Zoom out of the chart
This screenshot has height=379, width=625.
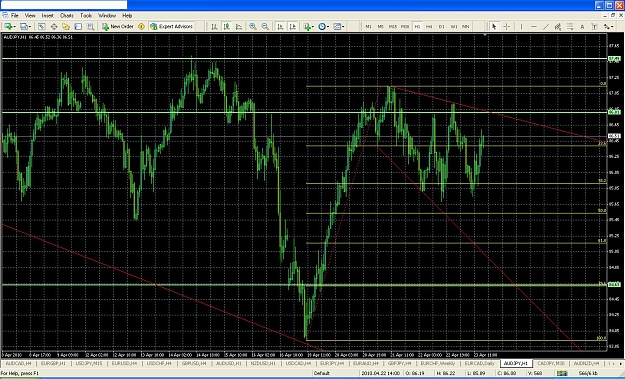265,26
